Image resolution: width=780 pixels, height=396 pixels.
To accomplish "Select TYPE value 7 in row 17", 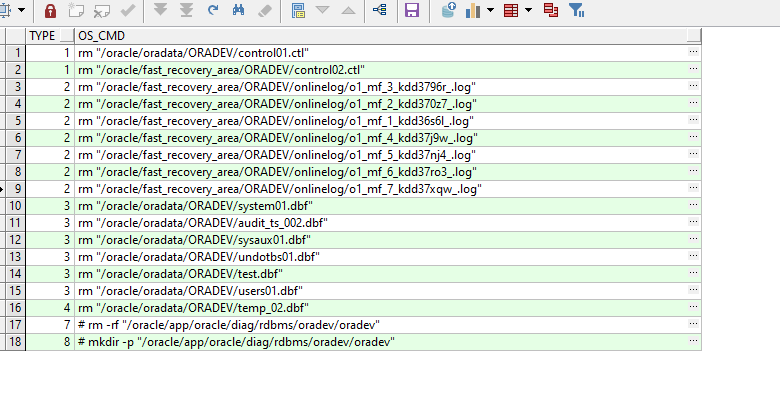I will 50,325.
